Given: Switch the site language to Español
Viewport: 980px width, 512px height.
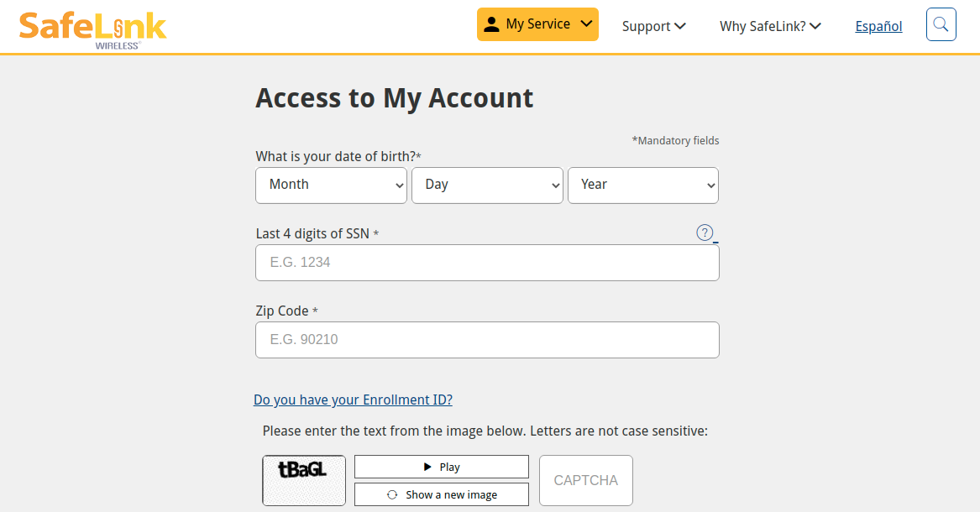Looking at the screenshot, I should 878,26.
